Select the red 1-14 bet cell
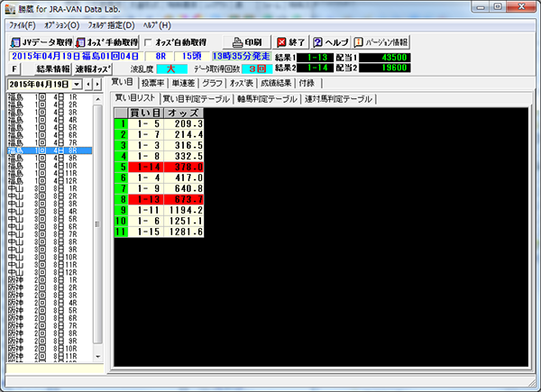 146,167
